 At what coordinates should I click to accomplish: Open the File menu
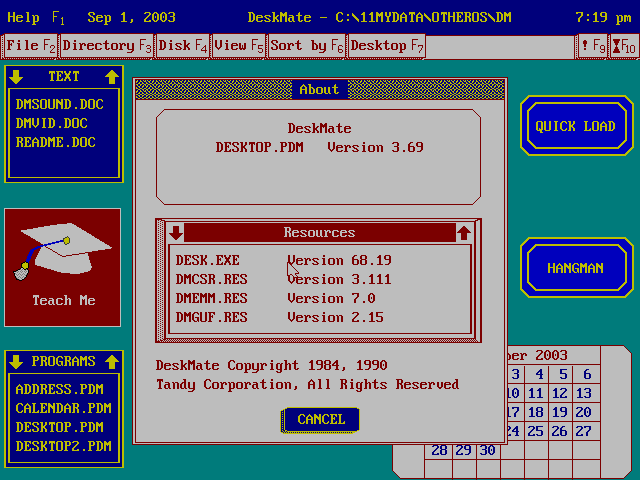pyautogui.click(x=30, y=46)
